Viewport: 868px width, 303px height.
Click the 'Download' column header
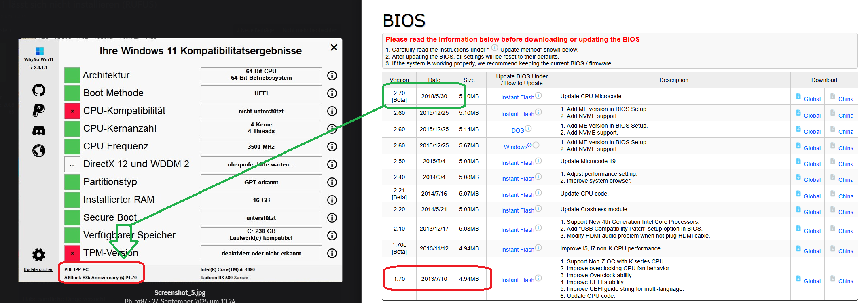coord(824,80)
